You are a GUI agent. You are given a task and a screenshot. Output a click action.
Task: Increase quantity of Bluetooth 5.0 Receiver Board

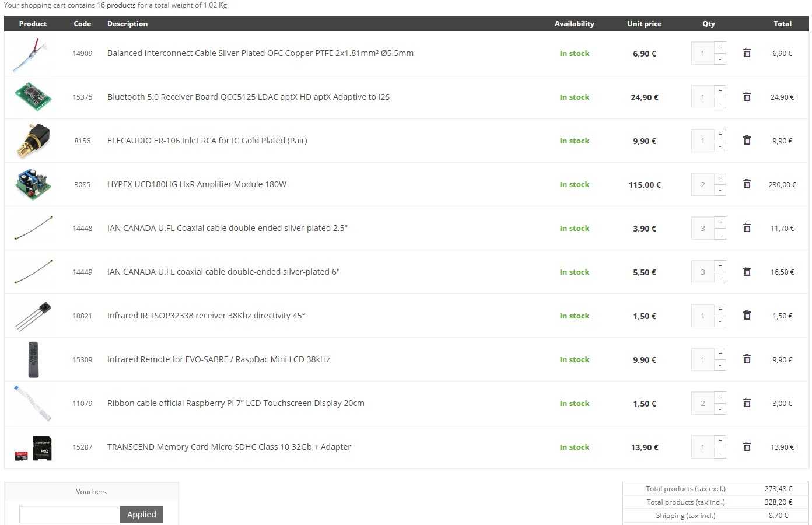point(720,91)
